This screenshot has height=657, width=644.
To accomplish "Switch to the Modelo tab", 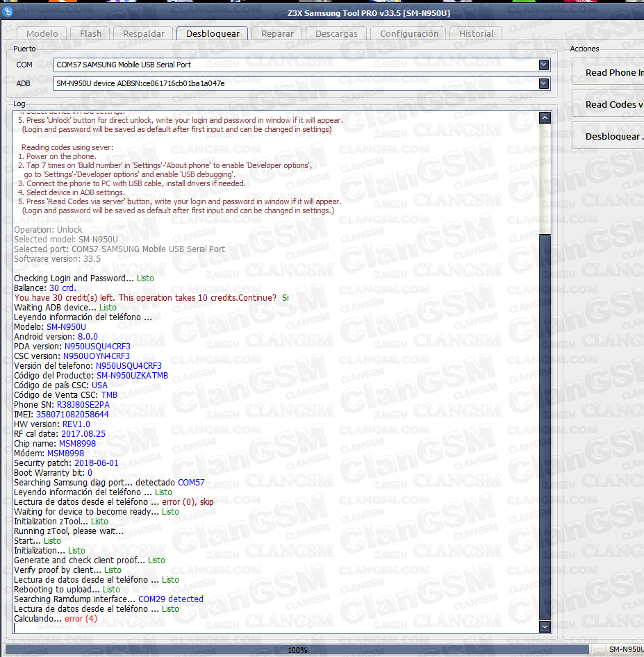I will (x=42, y=33).
